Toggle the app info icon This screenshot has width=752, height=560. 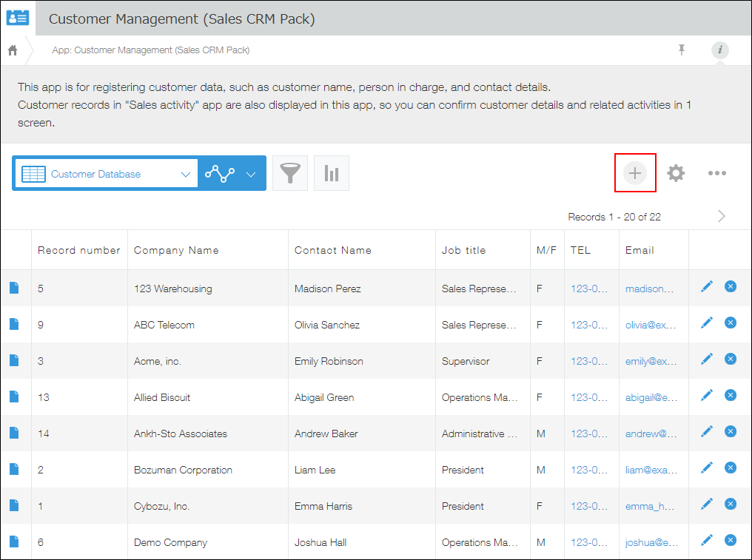720,50
